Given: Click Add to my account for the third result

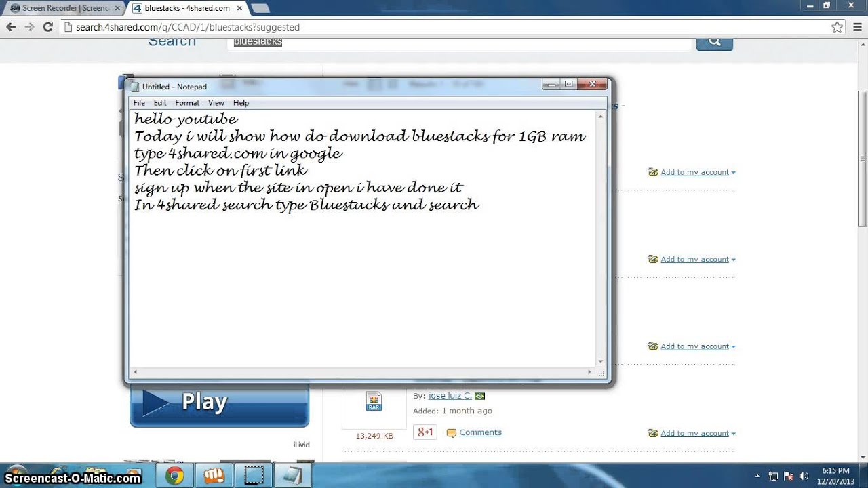Looking at the screenshot, I should (694, 346).
